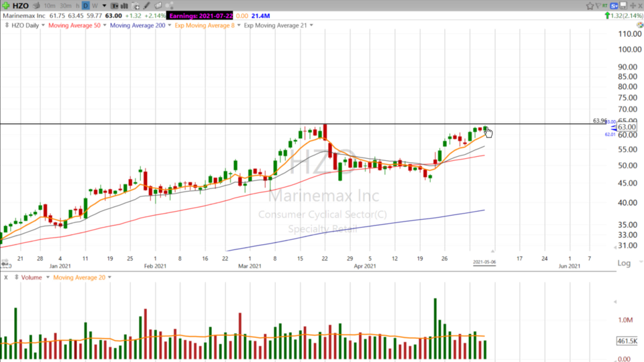This screenshot has width=644, height=362.
Task: Open the notes tag icon
Action: pos(158,6)
